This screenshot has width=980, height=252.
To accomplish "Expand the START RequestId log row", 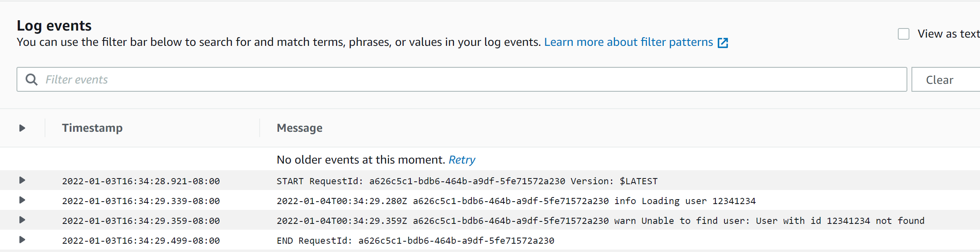I will 22,180.
